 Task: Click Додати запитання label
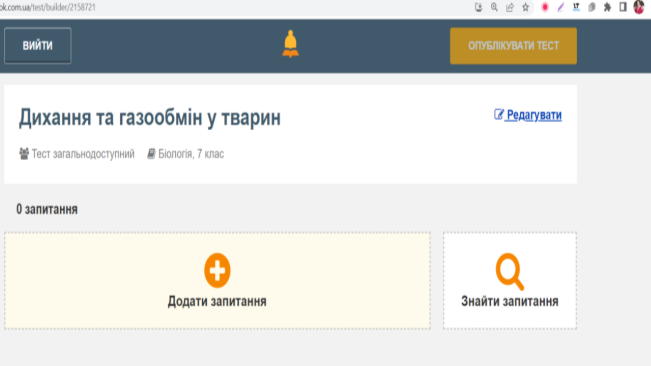(217, 301)
